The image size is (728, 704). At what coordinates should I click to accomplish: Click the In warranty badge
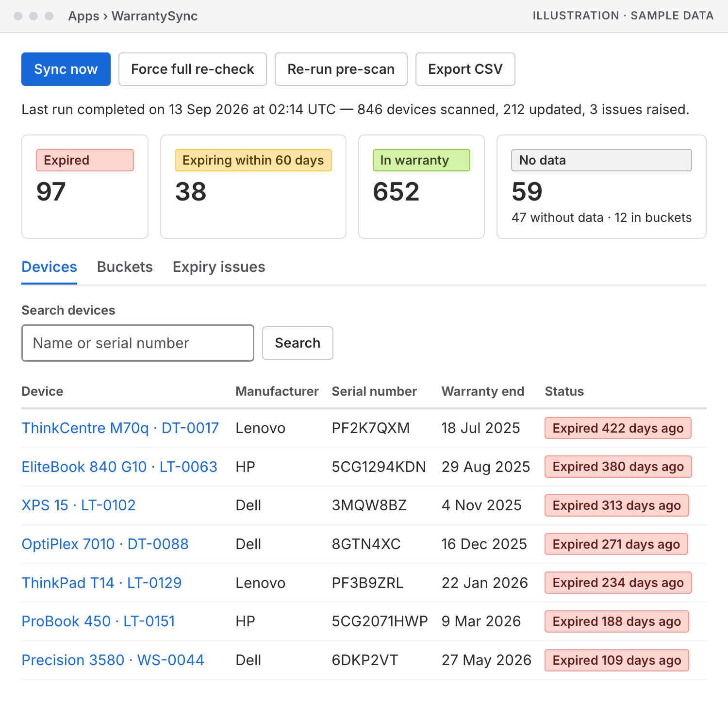tap(421, 160)
